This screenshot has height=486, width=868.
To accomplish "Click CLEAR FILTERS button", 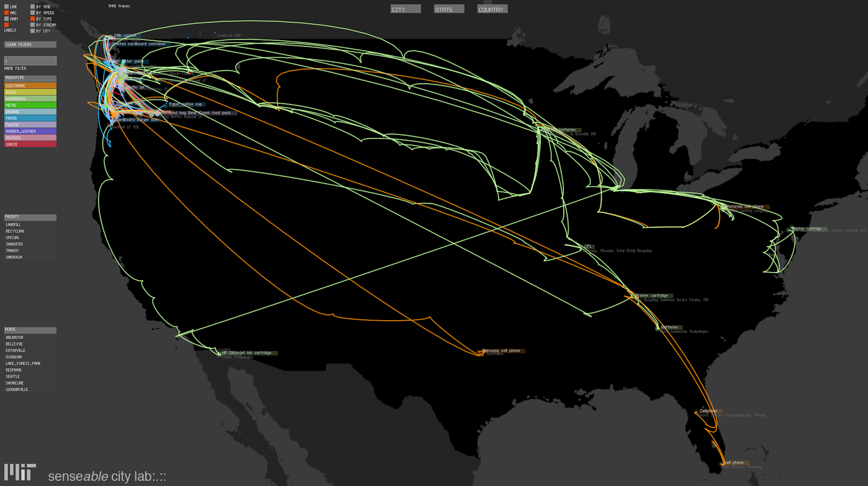I will (30, 44).
